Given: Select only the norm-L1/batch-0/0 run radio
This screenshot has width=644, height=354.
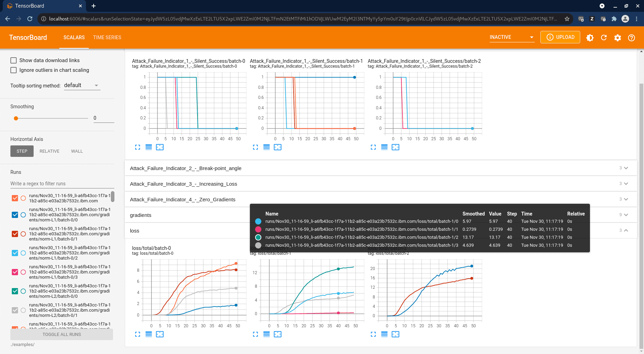Looking at the screenshot, I should (23, 215).
